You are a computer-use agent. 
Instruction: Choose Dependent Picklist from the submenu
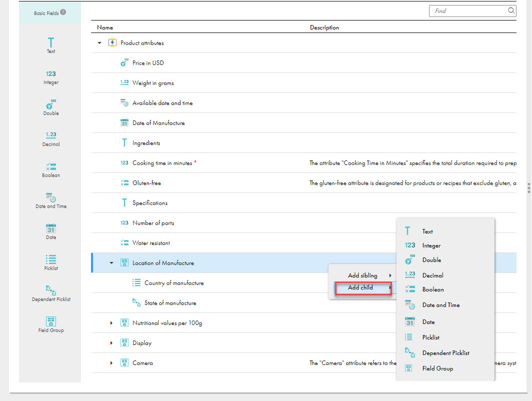(x=445, y=353)
